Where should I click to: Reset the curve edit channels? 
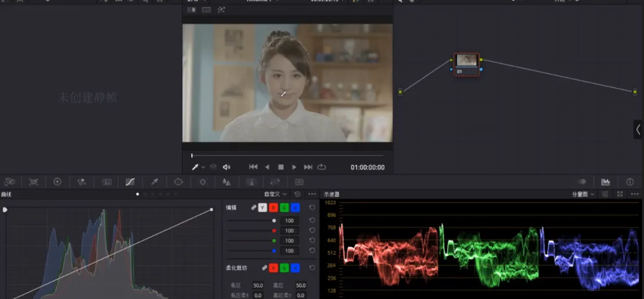coord(312,207)
